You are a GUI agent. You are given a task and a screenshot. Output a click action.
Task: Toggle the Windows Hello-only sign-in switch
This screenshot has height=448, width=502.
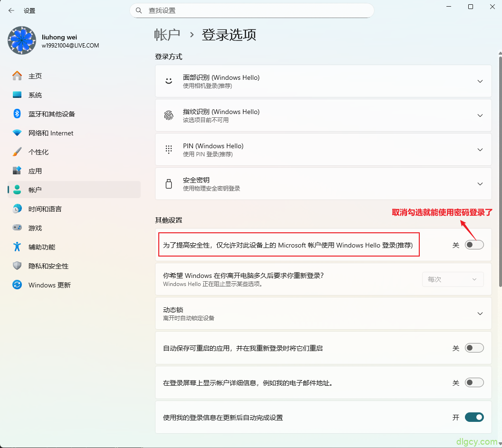[x=474, y=245]
